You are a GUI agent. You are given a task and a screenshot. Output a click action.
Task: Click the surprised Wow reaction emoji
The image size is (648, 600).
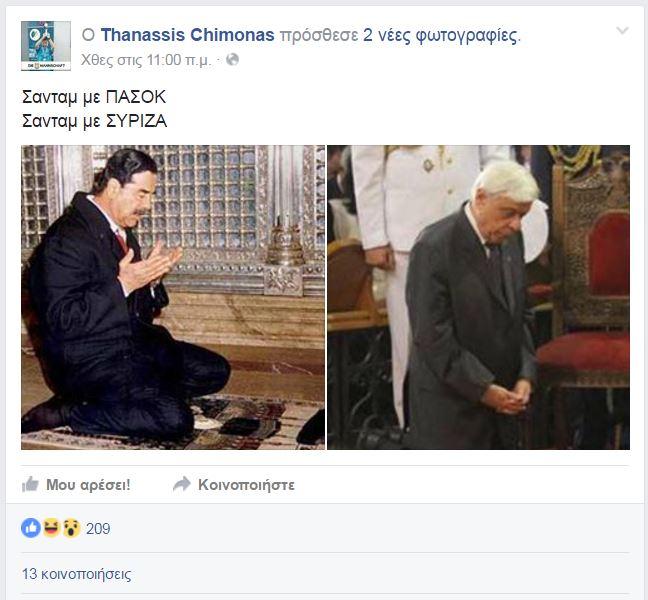coord(71,528)
